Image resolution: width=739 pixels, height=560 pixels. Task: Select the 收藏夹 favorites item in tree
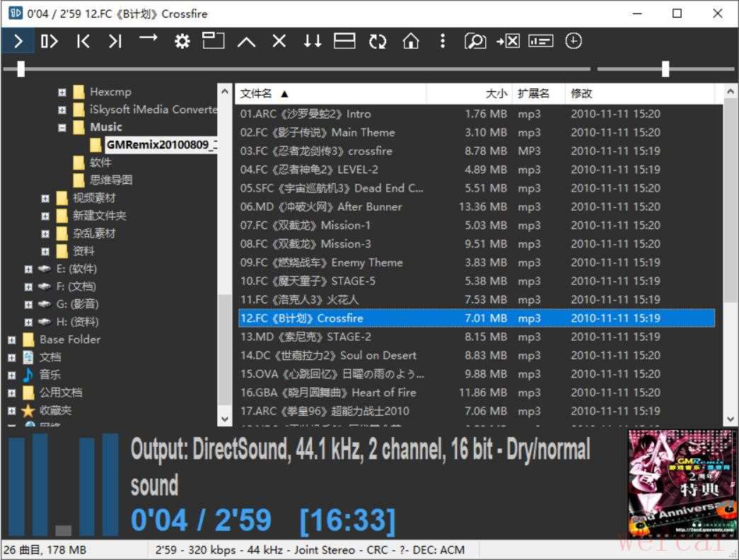55,410
